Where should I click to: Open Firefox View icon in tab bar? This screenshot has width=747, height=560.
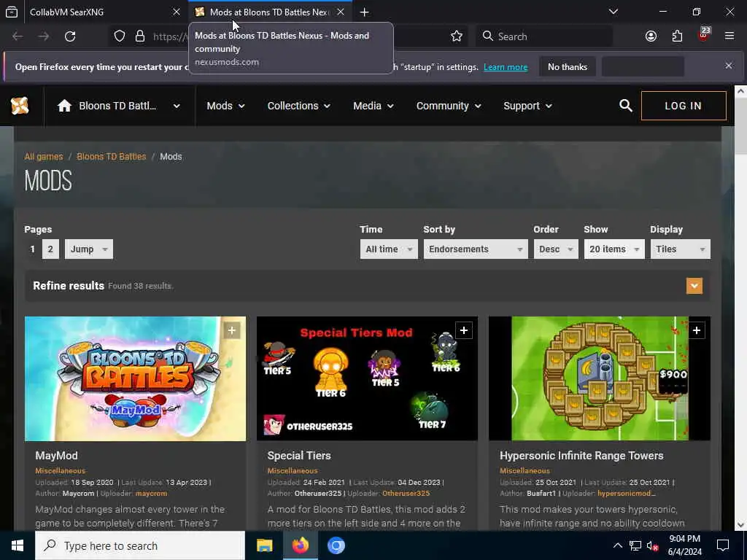(x=12, y=12)
